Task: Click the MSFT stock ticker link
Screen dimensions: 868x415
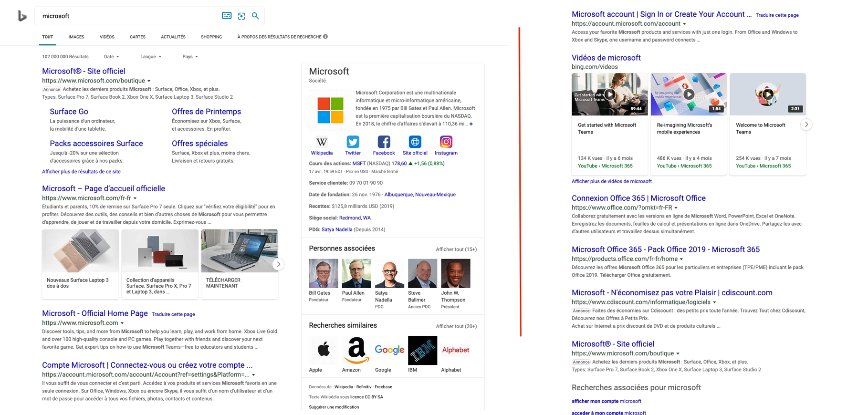Action: pyautogui.click(x=359, y=164)
